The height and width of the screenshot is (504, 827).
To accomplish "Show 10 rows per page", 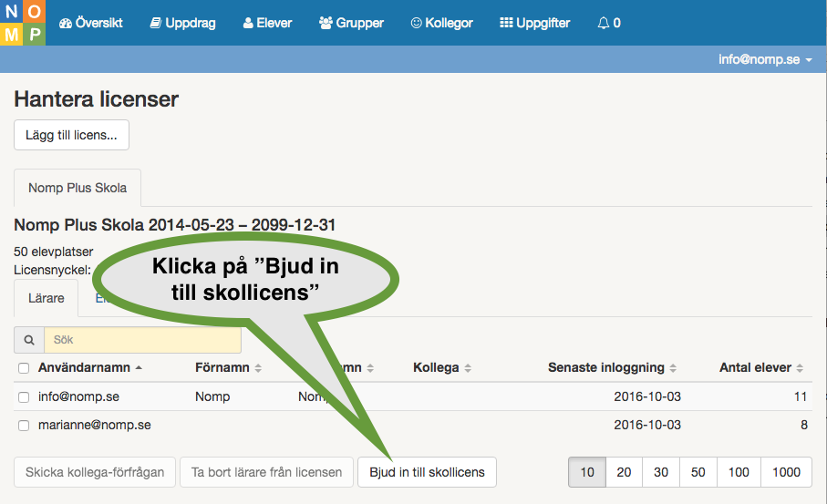I will click(587, 472).
